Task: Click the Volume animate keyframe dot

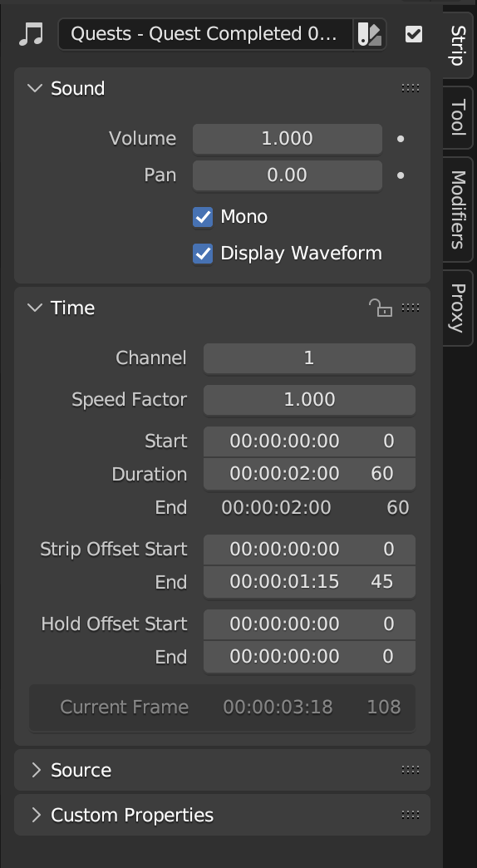Action: [401, 139]
